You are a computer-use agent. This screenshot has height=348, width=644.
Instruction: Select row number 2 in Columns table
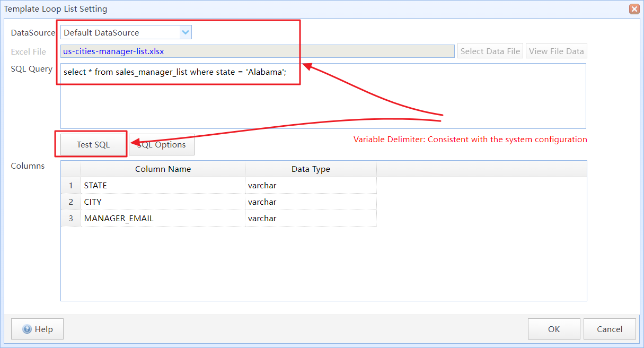pyautogui.click(x=71, y=202)
